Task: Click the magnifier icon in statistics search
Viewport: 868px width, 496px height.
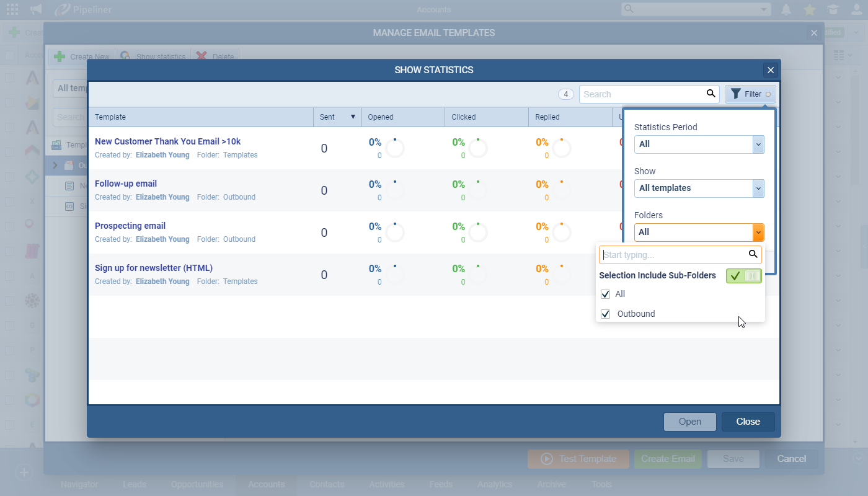Action: pyautogui.click(x=711, y=94)
